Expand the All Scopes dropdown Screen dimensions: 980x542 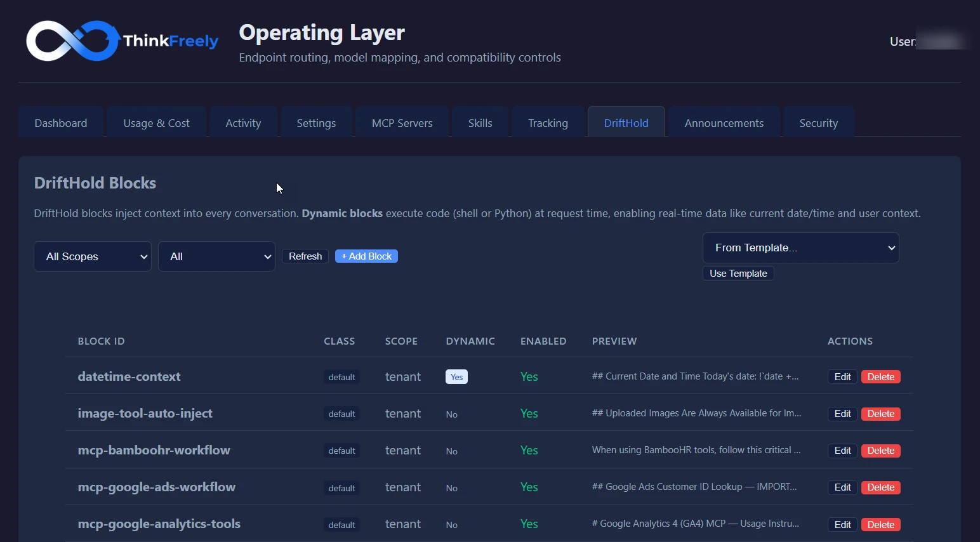point(93,256)
